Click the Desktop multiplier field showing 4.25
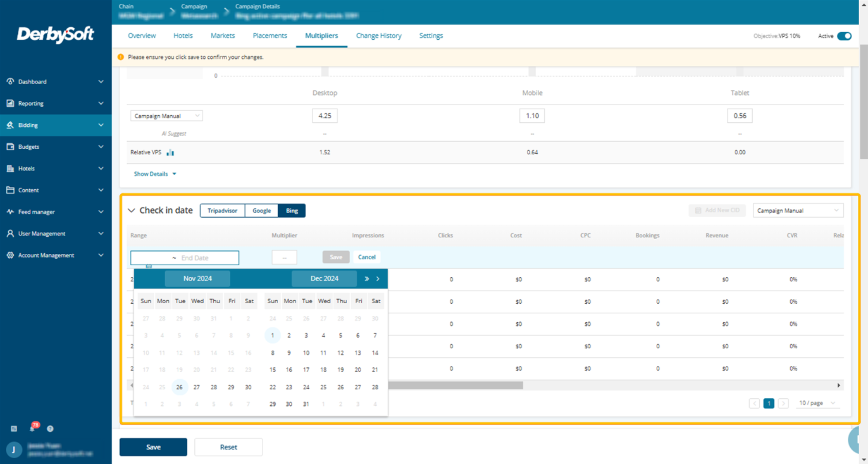Image resolution: width=868 pixels, height=464 pixels. [325, 116]
